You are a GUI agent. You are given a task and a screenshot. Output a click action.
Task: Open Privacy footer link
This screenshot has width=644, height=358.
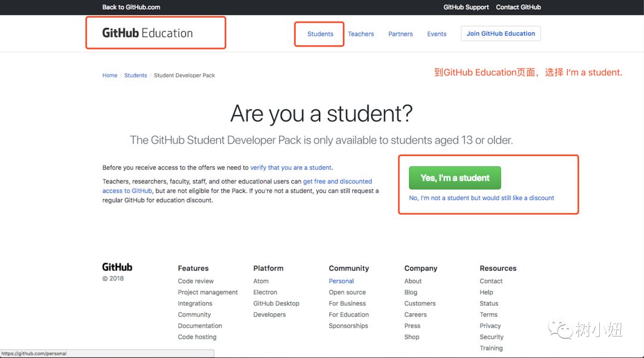coord(490,326)
